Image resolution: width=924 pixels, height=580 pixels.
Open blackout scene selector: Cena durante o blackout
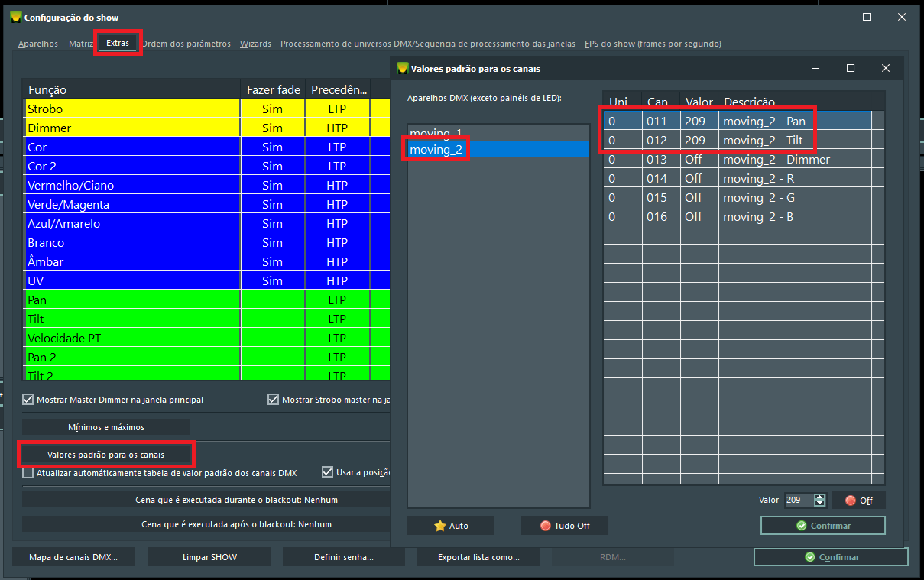[206, 500]
